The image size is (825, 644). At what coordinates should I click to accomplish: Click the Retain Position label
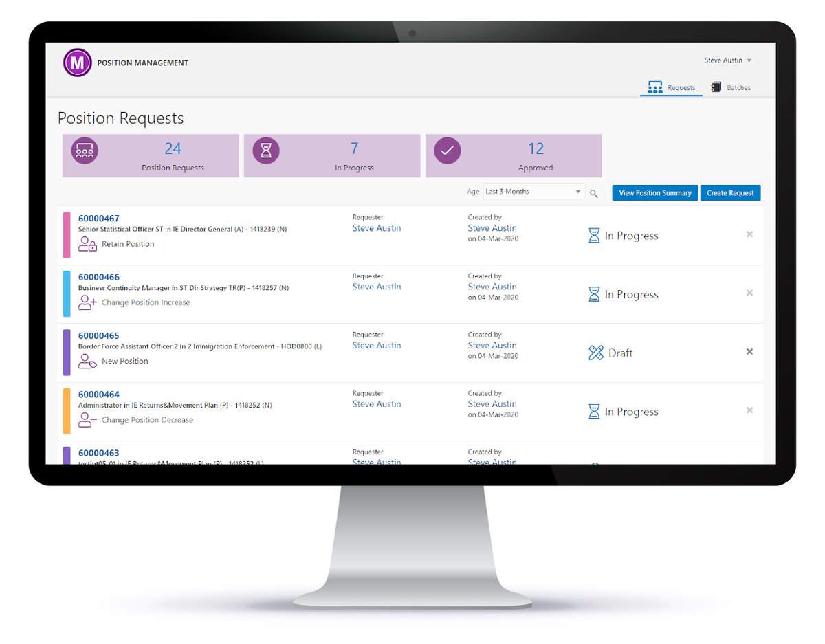(x=128, y=244)
